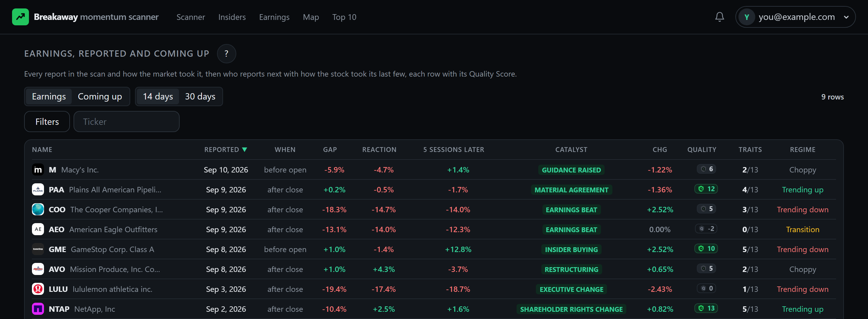The image size is (868, 319).
Task: Sort by the Catalyst column header
Action: click(x=571, y=150)
